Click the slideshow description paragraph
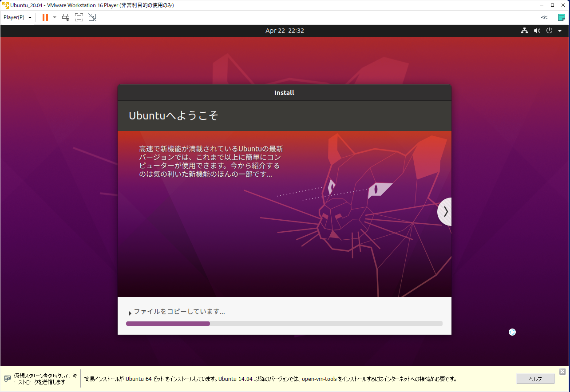Image resolution: width=570 pixels, height=392 pixels. pyautogui.click(x=211, y=161)
